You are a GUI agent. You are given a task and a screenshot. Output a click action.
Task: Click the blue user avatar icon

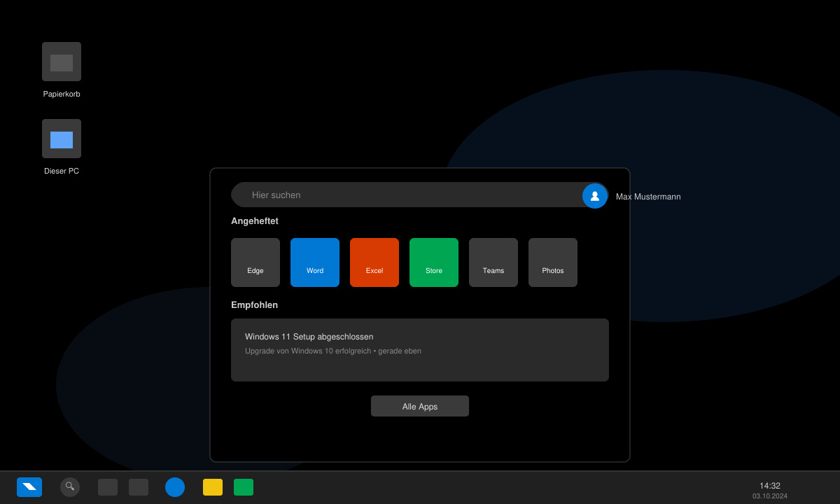(x=595, y=196)
